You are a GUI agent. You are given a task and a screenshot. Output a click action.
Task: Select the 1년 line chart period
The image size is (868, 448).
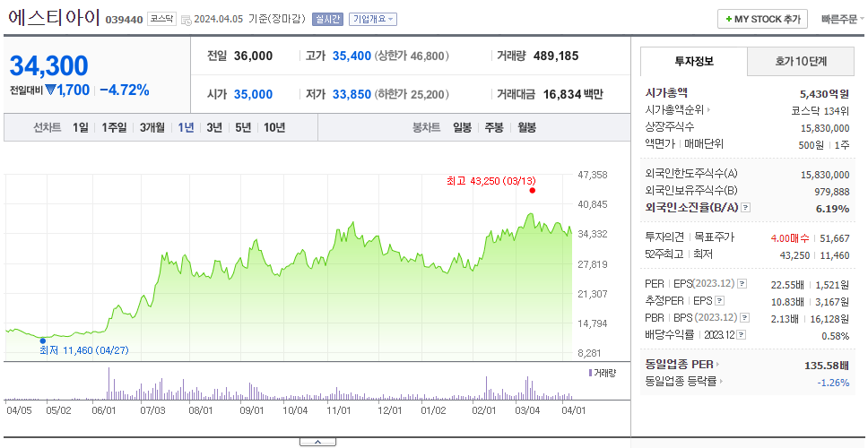[x=186, y=128]
